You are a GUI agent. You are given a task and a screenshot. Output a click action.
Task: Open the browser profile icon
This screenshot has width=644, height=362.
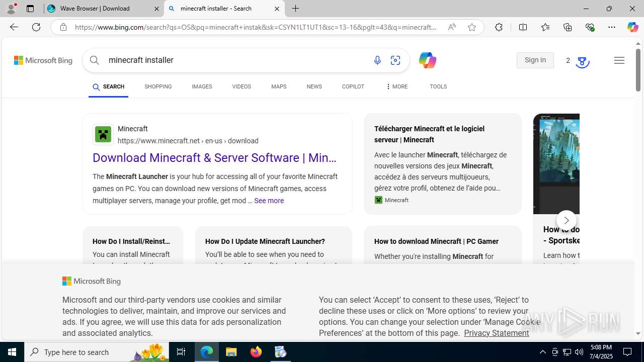11,9
